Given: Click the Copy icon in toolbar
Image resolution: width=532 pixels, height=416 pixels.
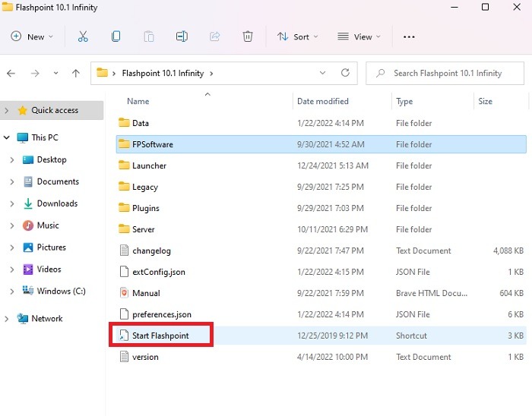Looking at the screenshot, I should click(x=116, y=36).
